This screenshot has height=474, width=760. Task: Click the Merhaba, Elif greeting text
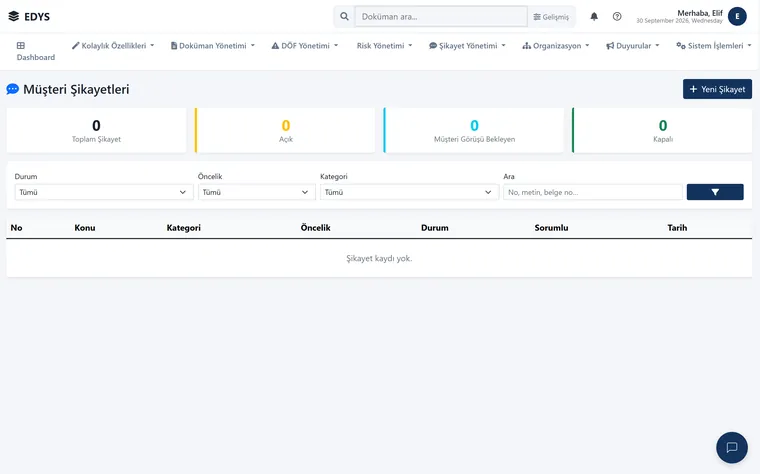700,13
